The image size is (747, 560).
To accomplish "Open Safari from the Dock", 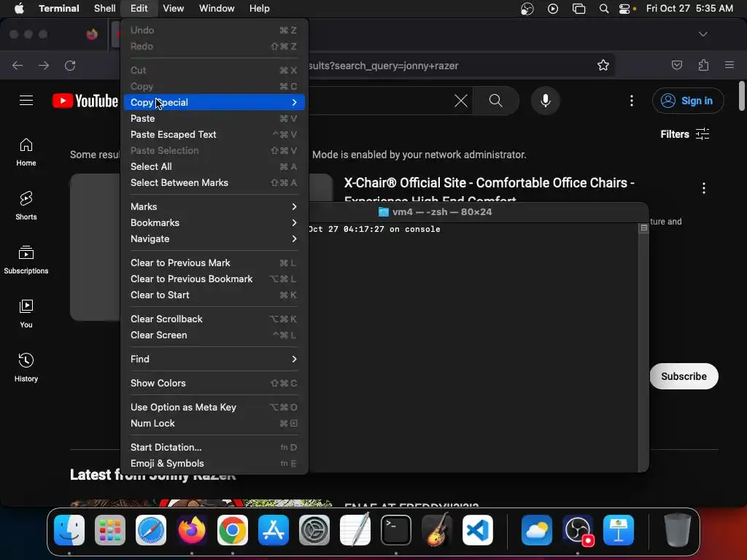I will [151, 529].
